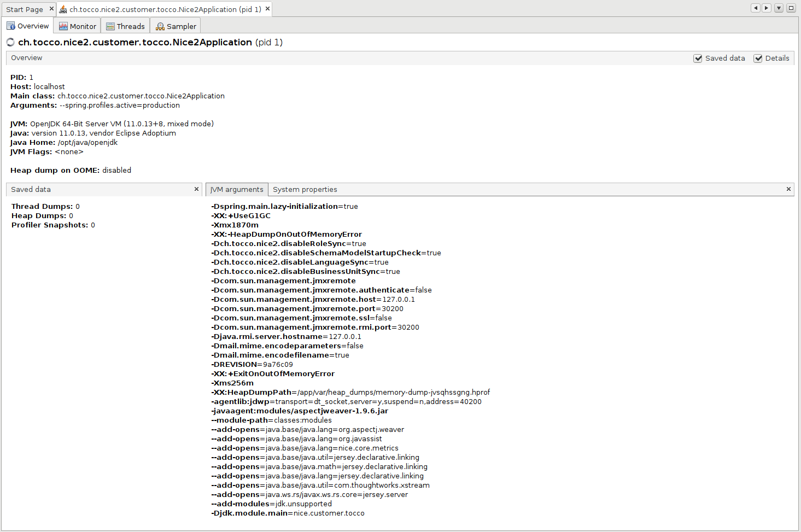Click the 'Java Home: /opt/java/openjdk' line
The width and height of the screenshot is (801, 532).
pyautogui.click(x=64, y=142)
